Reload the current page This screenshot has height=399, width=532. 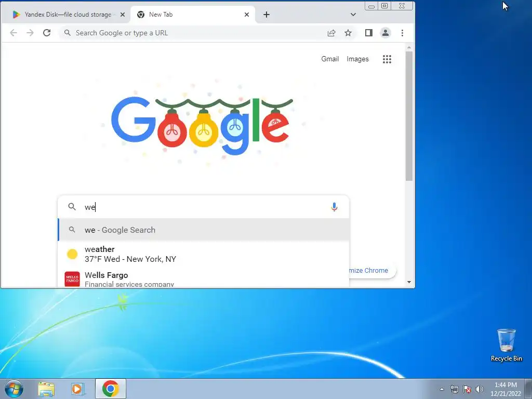(47, 33)
